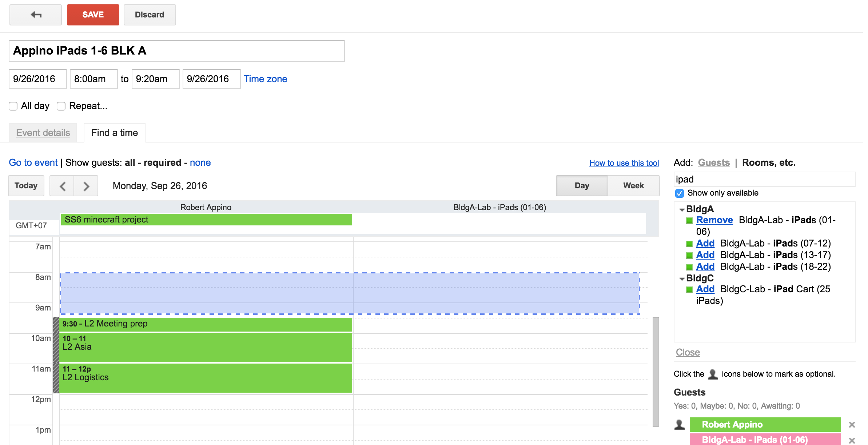Click the red SAVE button
Screen dimensions: 868x445
(93, 15)
